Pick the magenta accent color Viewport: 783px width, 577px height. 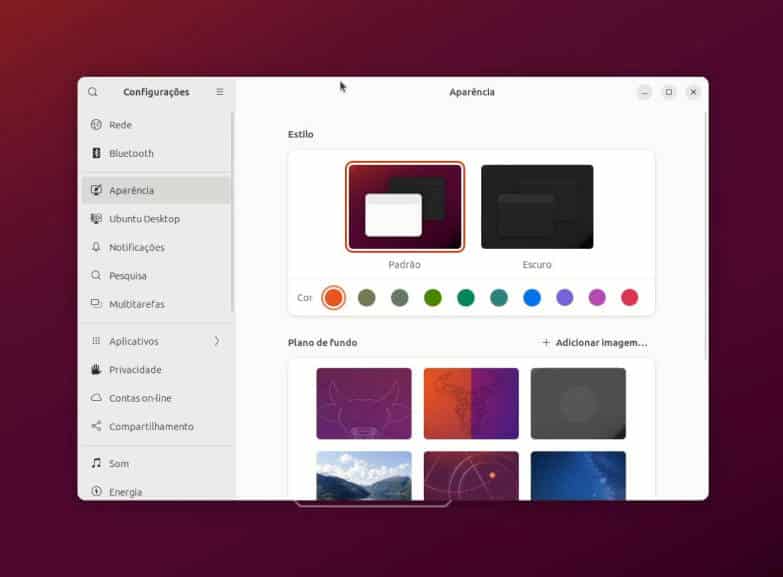(597, 298)
